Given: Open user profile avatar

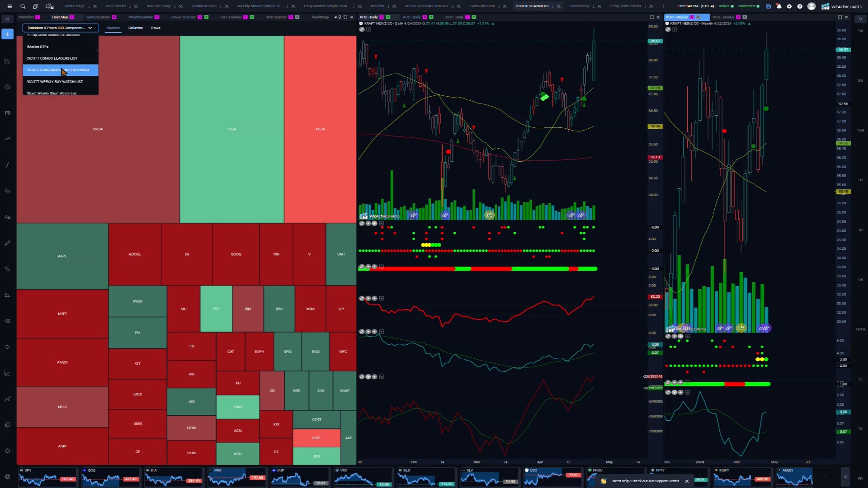Looking at the screenshot, I should click(x=811, y=6).
